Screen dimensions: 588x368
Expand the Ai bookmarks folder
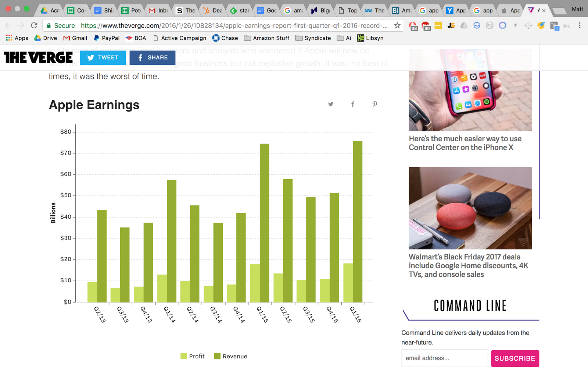[x=344, y=38]
